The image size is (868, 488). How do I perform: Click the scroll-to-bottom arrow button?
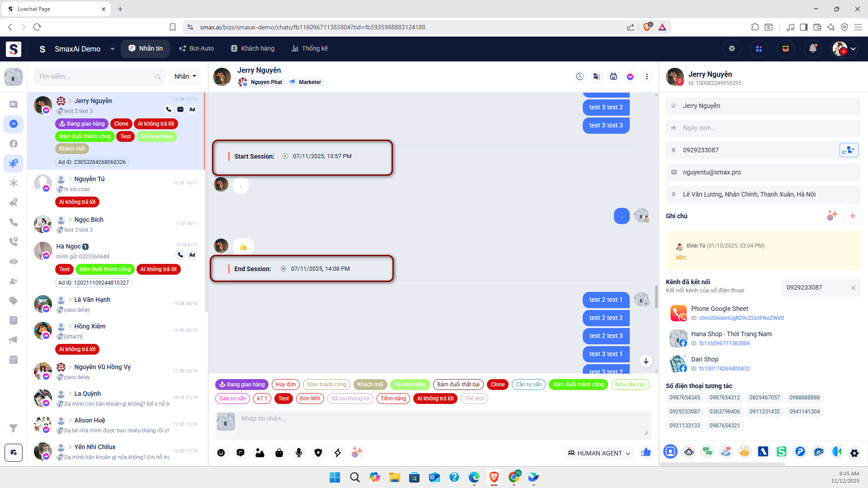click(646, 361)
